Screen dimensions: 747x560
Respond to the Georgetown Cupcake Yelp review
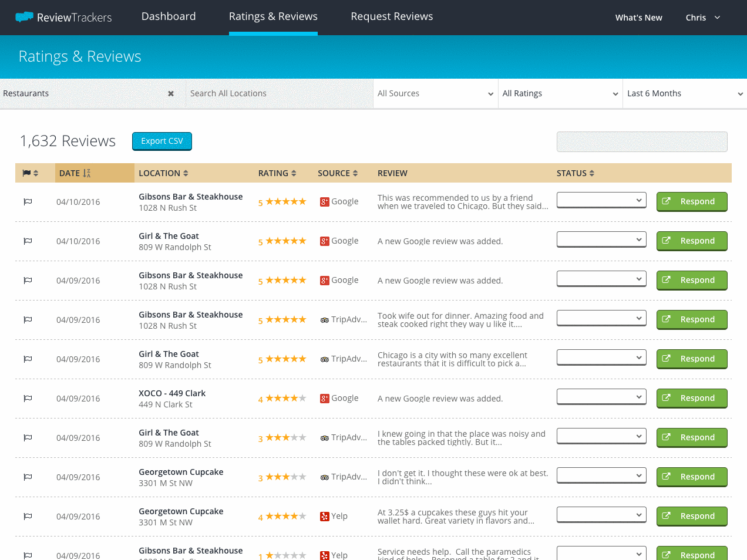(692, 516)
